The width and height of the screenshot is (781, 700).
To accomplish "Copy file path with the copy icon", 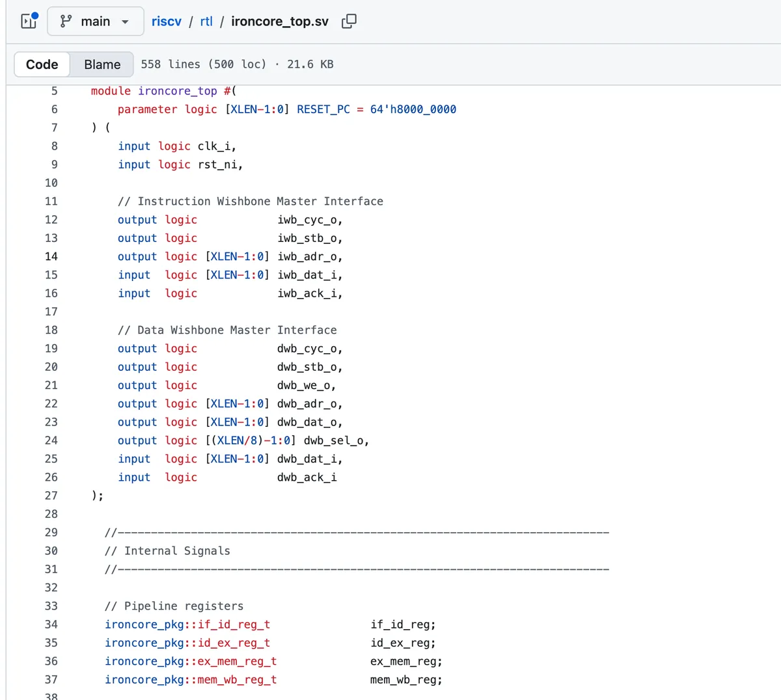I will [349, 21].
